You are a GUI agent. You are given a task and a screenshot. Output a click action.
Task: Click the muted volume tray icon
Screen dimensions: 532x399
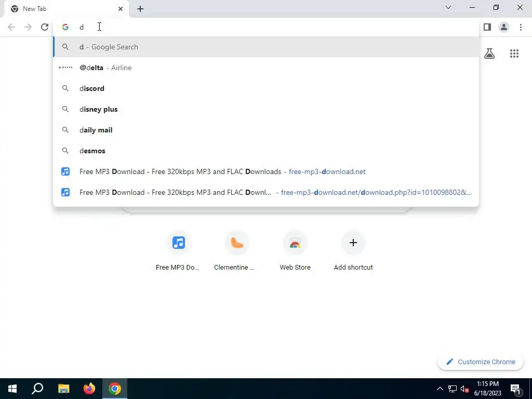tap(464, 389)
